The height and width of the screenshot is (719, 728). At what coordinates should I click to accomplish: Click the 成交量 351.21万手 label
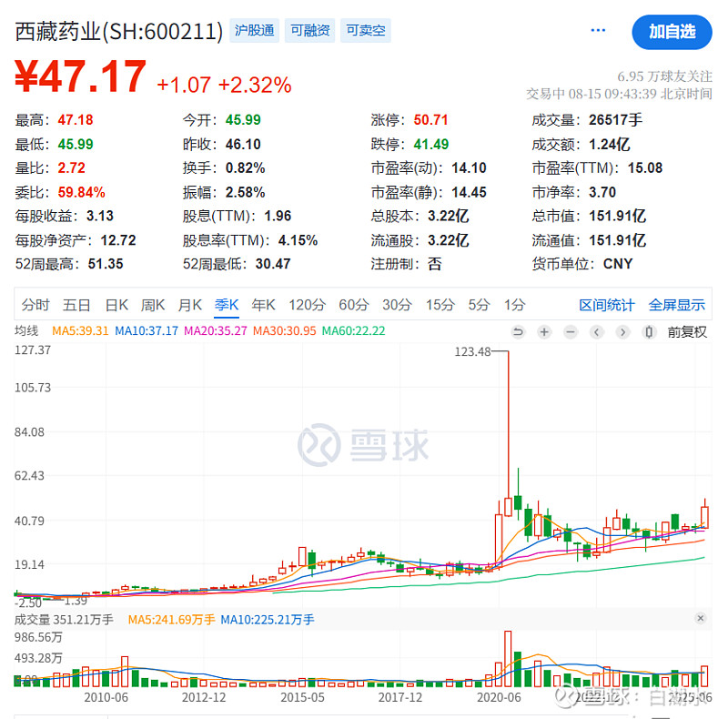pyautogui.click(x=64, y=620)
